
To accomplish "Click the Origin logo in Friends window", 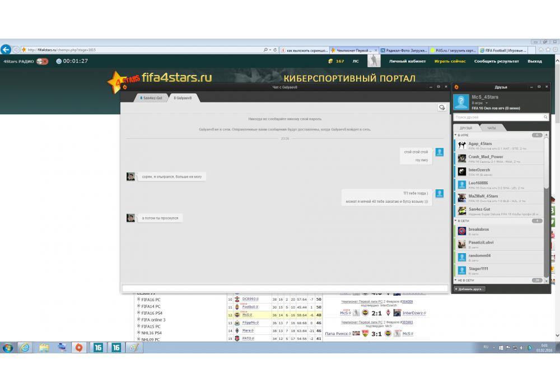I will (x=456, y=87).
